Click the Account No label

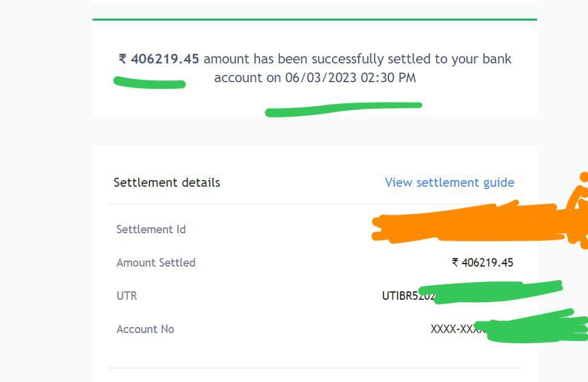pyautogui.click(x=145, y=329)
